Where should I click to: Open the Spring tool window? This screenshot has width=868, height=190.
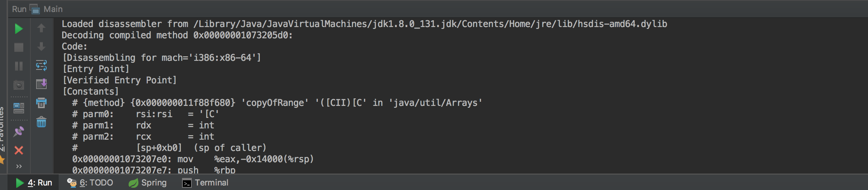(148, 182)
